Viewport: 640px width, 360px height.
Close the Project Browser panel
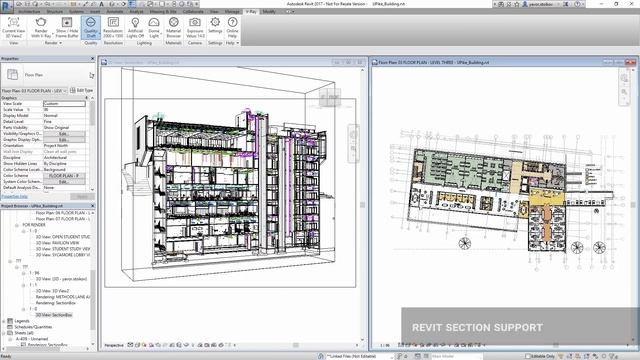pos(92,206)
